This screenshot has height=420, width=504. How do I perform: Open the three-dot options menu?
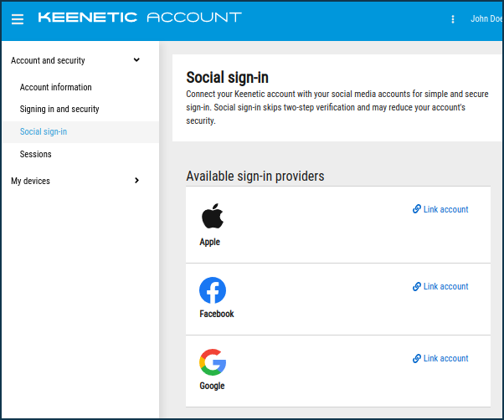click(453, 18)
